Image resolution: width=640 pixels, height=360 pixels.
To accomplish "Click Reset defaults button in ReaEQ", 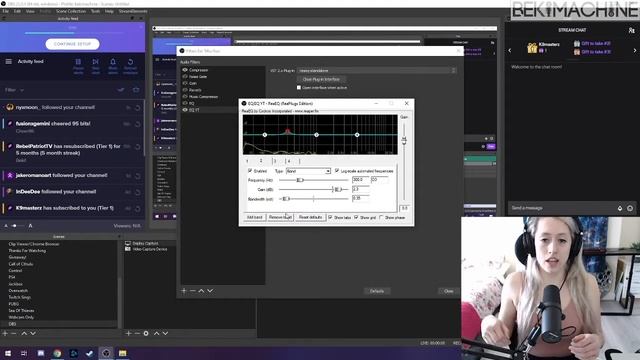I will point(310,218).
